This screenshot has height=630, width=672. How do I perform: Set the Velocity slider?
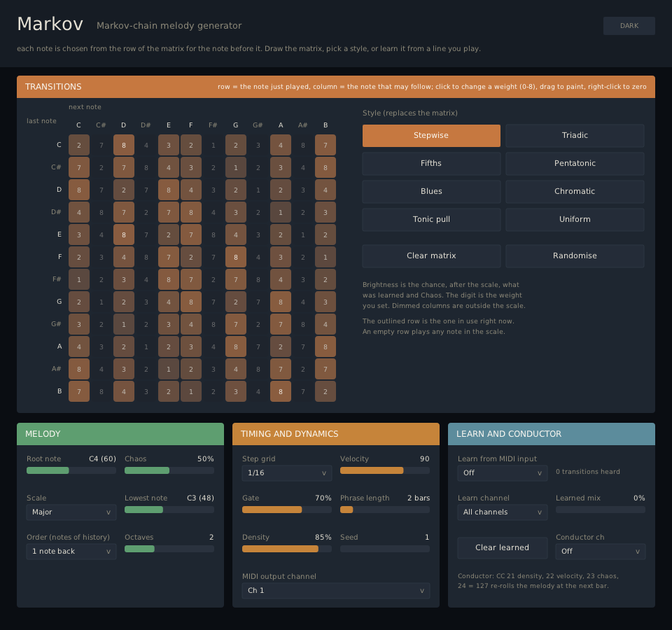pos(385,470)
